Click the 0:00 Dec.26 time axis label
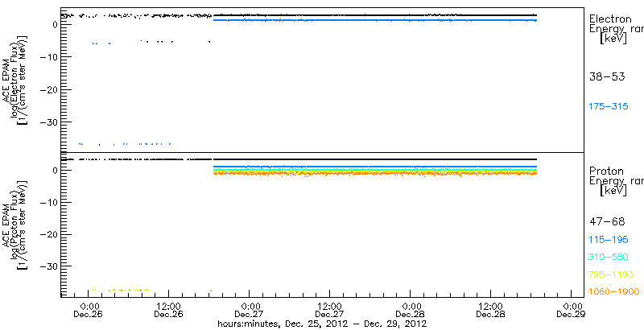The image size is (644, 330). (x=88, y=311)
